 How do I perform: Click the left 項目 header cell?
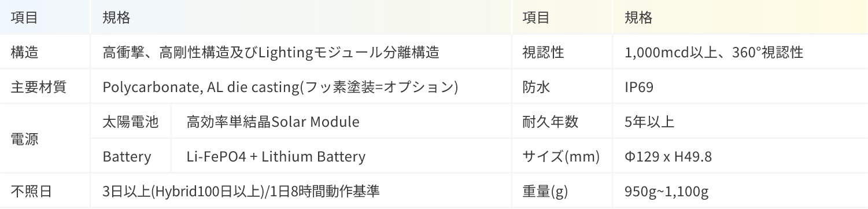click(x=45, y=17)
